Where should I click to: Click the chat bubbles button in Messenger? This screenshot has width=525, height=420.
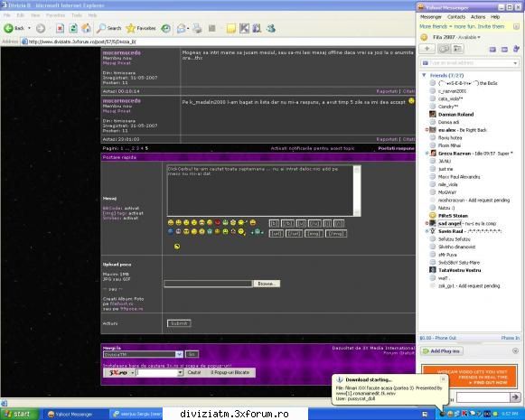444,49
